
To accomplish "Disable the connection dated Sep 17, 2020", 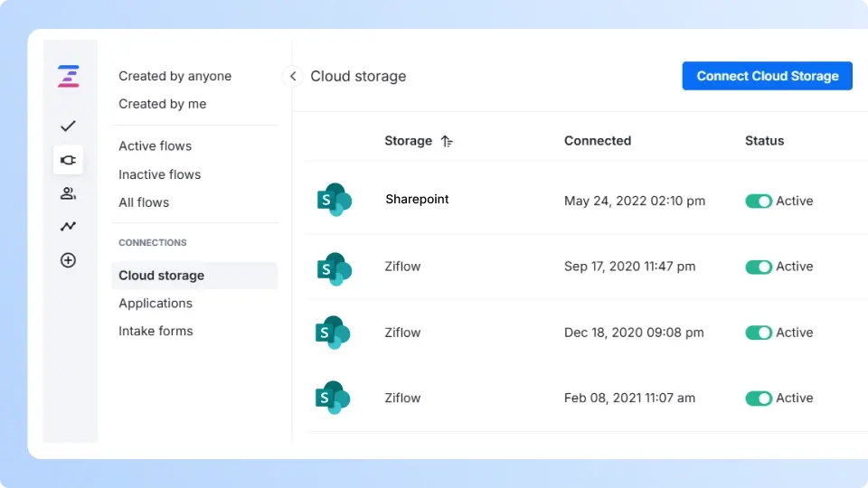I will (759, 267).
